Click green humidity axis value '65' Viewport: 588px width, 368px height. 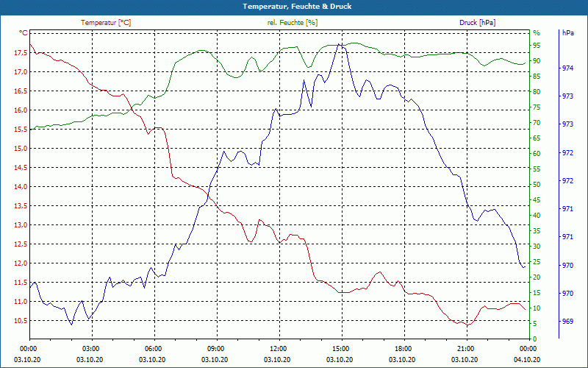537,138
